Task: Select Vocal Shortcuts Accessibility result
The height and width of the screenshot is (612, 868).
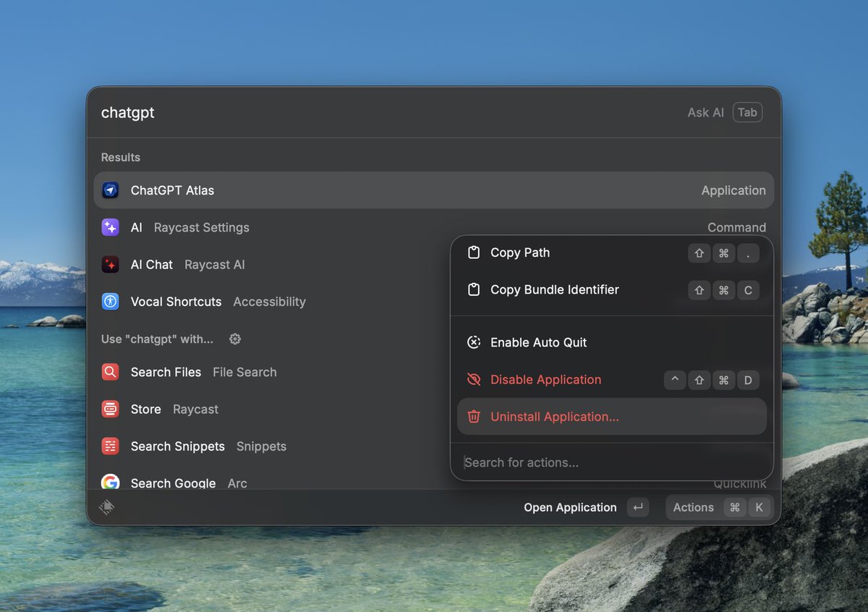Action: [x=271, y=302]
